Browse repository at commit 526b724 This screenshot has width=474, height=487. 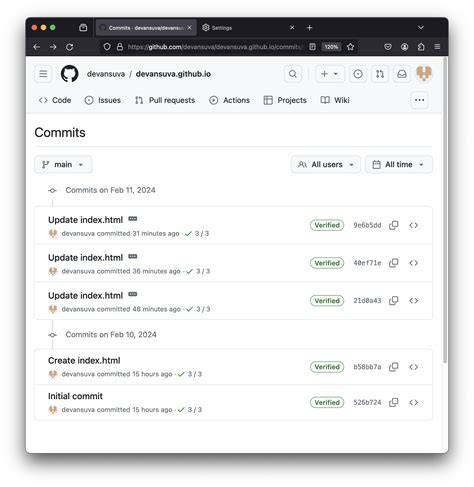[414, 402]
